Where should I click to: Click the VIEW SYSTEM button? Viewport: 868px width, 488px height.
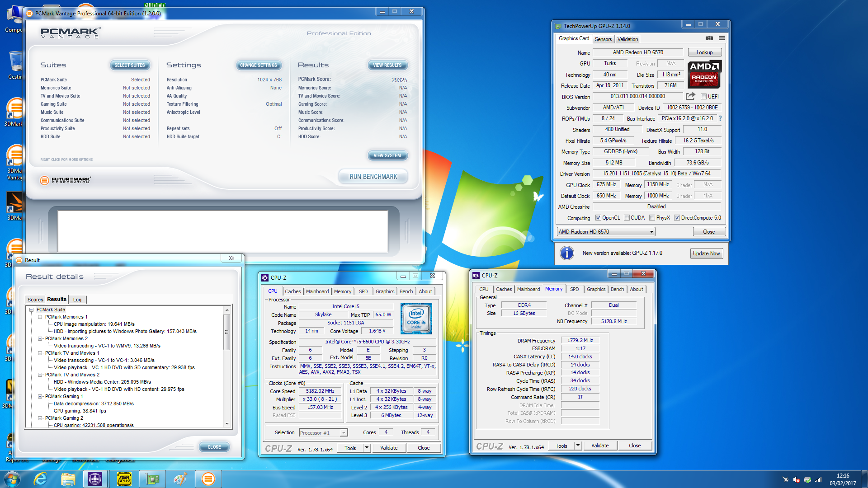click(387, 156)
